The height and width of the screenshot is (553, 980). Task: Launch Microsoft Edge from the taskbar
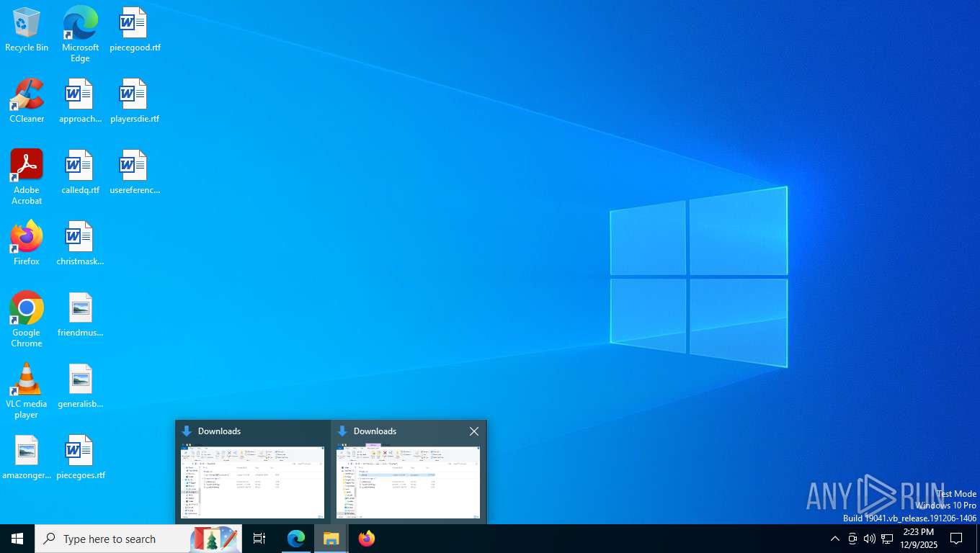tap(296, 539)
